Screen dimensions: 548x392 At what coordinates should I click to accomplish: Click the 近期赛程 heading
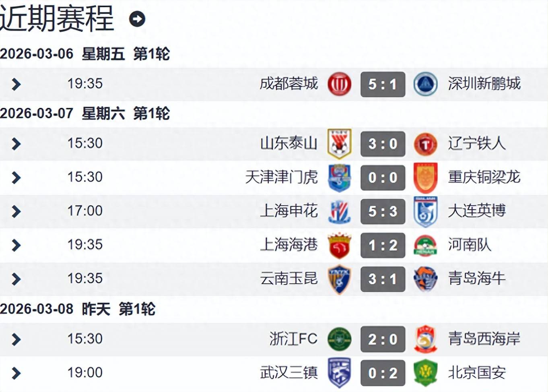[57, 19]
